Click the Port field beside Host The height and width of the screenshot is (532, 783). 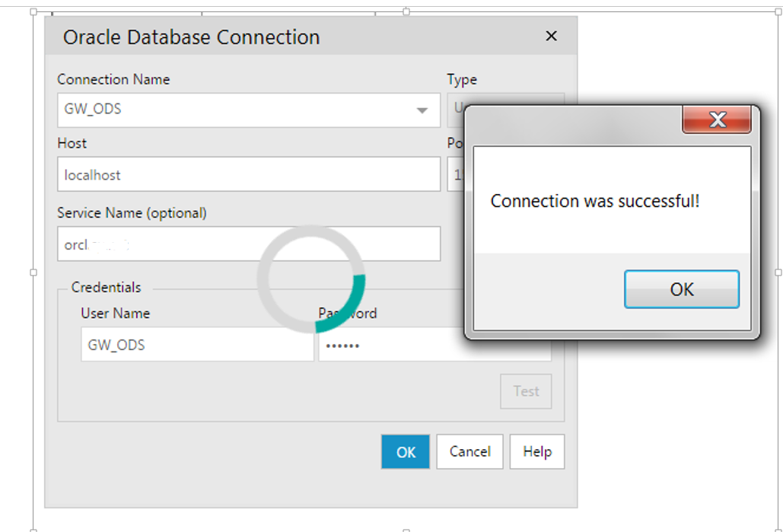pos(455,174)
